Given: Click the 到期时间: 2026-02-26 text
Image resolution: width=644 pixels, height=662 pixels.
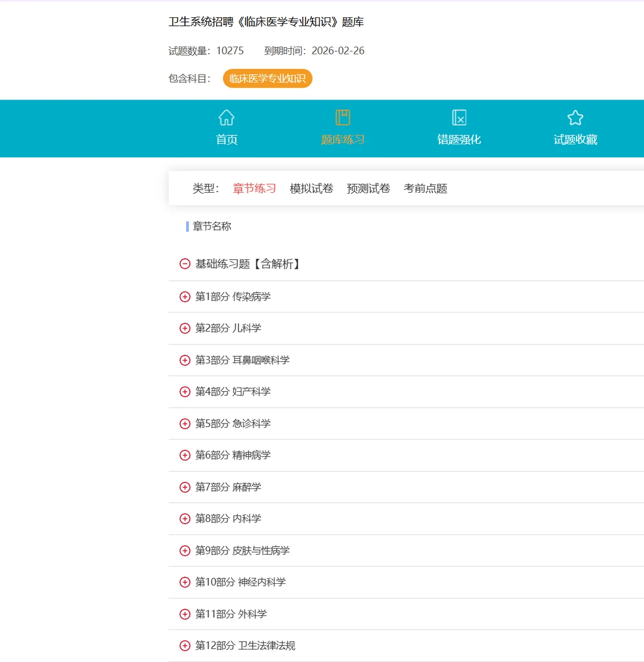Looking at the screenshot, I should [314, 51].
